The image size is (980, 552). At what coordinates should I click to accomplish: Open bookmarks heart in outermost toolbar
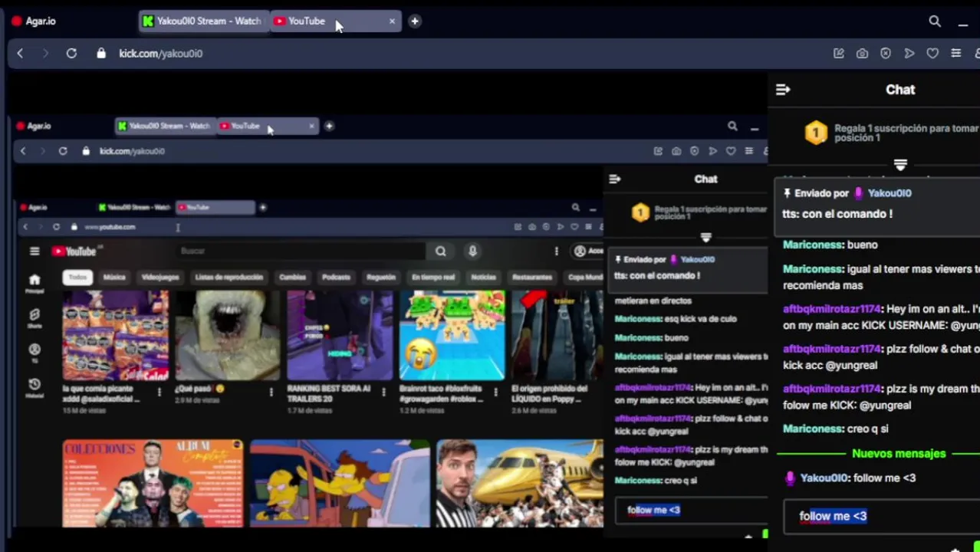[x=932, y=54]
